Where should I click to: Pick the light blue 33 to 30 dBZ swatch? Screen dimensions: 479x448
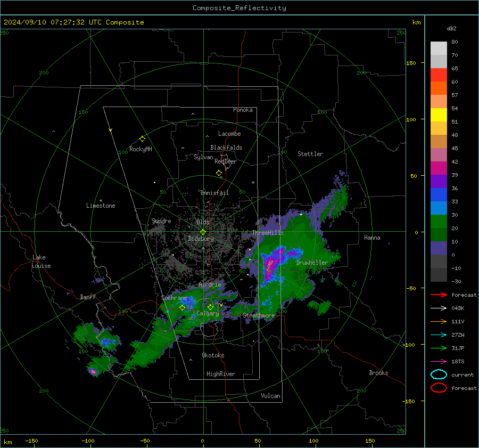pos(439,208)
